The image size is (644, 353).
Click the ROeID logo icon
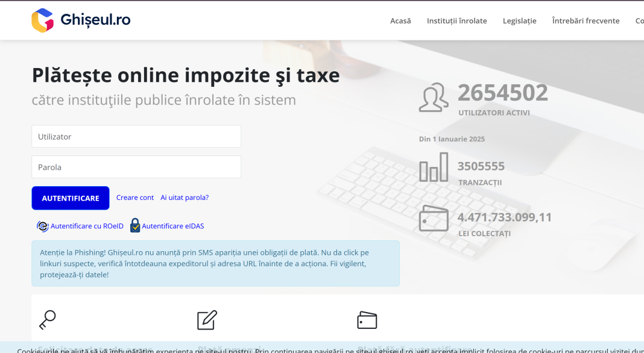[x=43, y=226]
